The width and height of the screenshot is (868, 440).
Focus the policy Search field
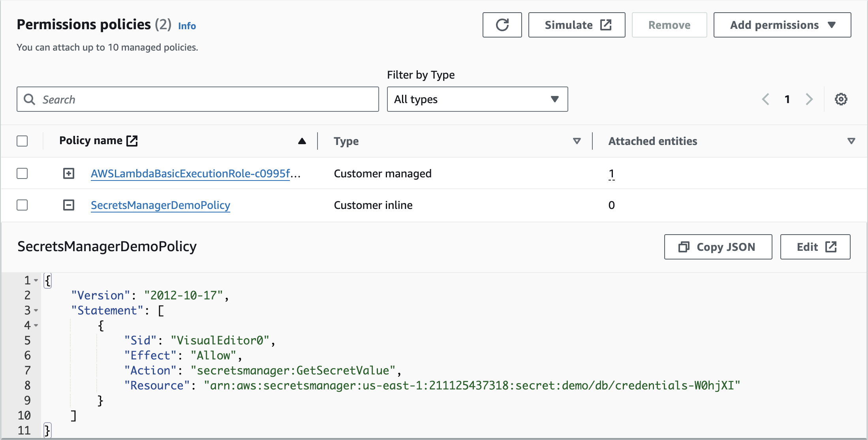197,99
